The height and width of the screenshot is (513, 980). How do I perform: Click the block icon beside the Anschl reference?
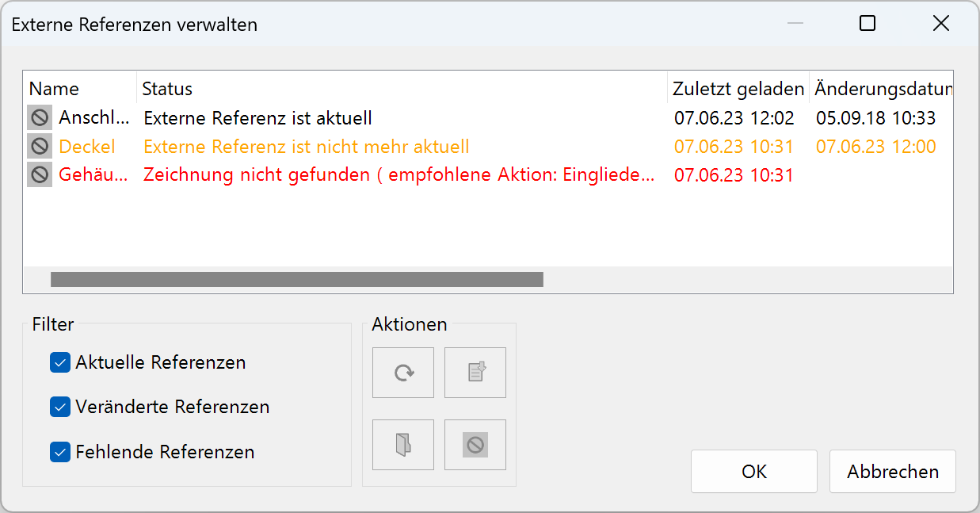(38, 117)
